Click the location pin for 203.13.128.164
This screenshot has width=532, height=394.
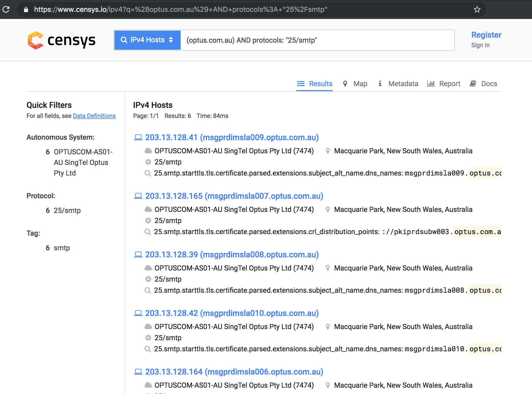328,385
